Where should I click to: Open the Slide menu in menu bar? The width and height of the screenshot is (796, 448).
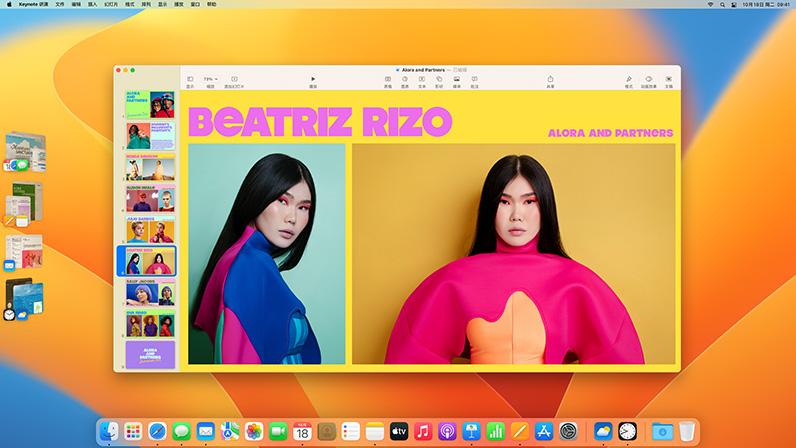111,4
